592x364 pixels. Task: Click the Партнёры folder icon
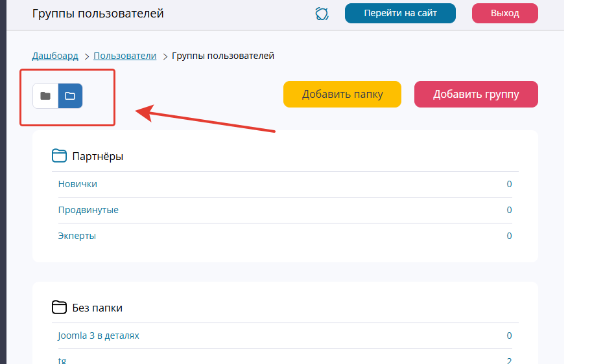[x=59, y=155]
